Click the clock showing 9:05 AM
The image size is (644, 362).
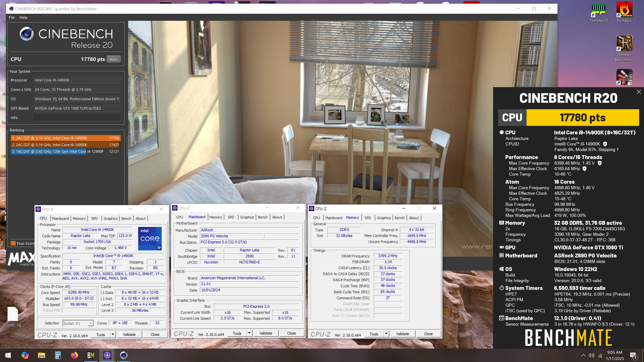coord(614,352)
